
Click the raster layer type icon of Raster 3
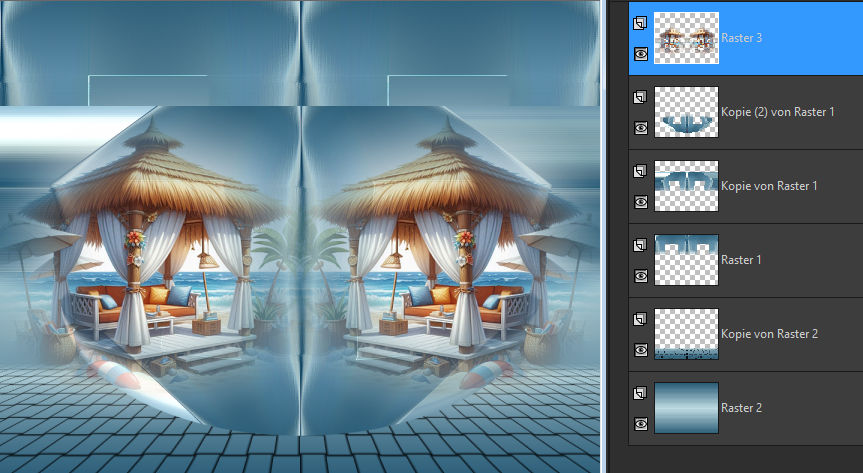[x=641, y=23]
